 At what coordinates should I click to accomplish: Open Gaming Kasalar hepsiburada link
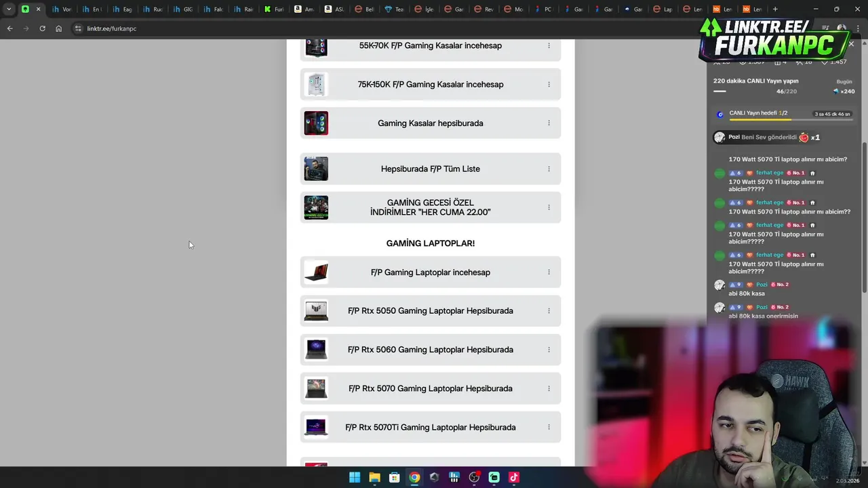(431, 123)
